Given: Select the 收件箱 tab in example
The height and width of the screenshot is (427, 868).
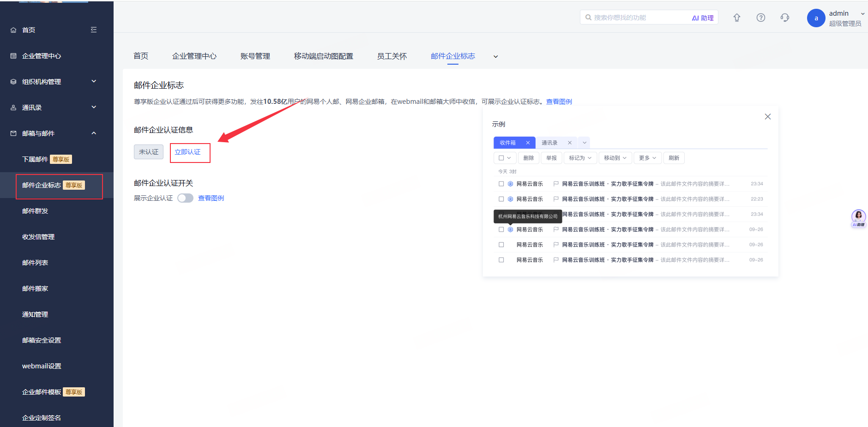Looking at the screenshot, I should click(508, 143).
